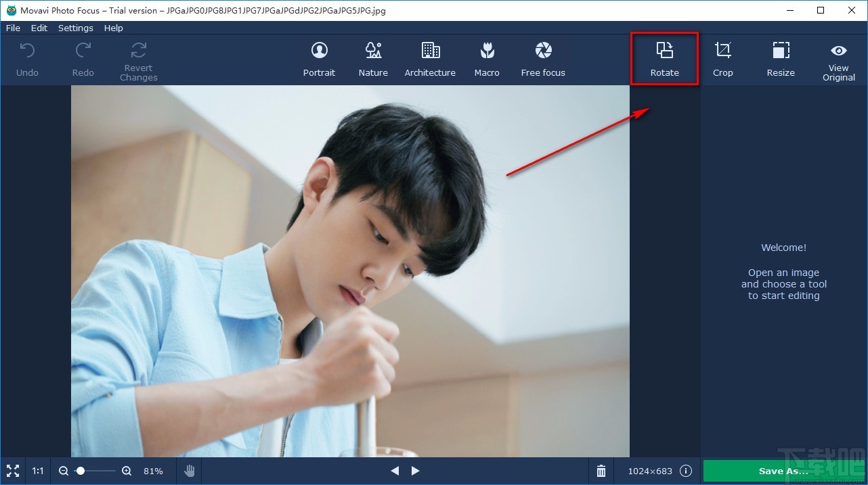868x485 pixels.
Task: Activate the Macro flower tool
Action: [x=487, y=59]
